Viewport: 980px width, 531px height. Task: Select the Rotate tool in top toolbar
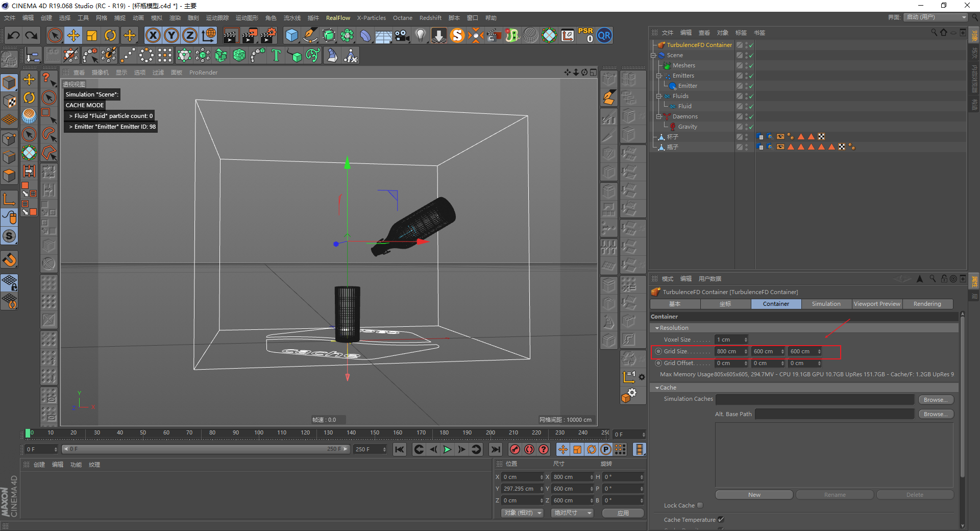click(110, 35)
